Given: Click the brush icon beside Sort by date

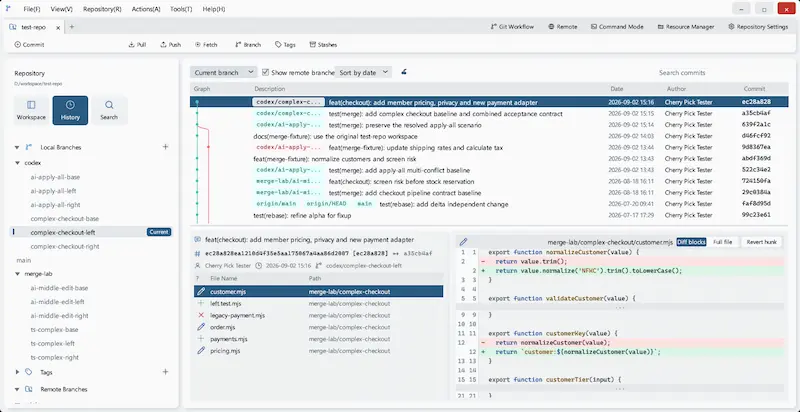Looking at the screenshot, I should pyautogui.click(x=404, y=72).
